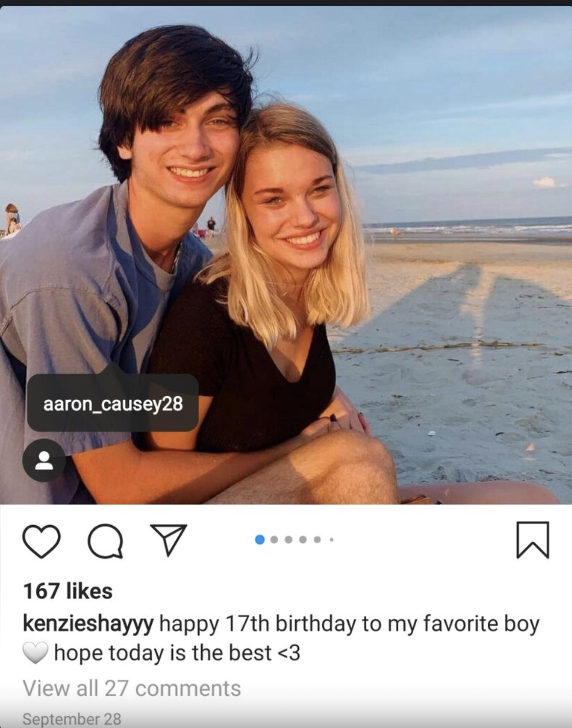Open the aaron_causey28 tag label

tap(113, 404)
